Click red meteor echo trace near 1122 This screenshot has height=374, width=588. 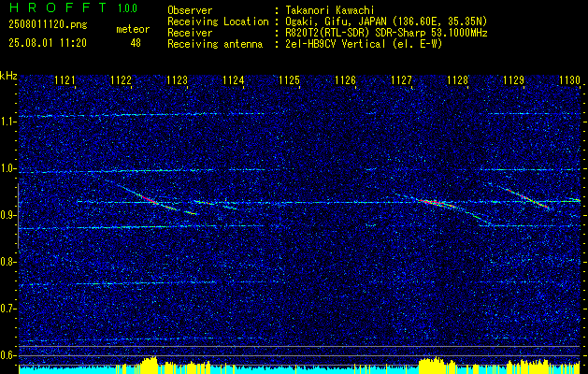[150, 199]
